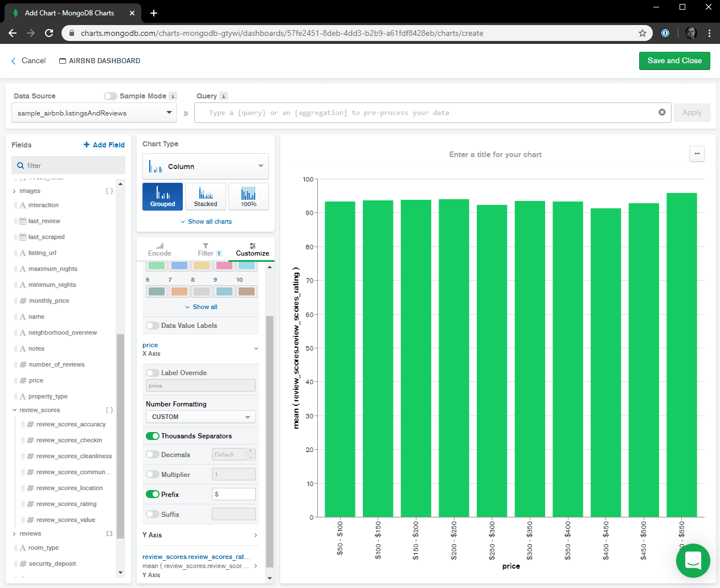This screenshot has height=588, width=720.
Task: Click the Show all charts link
Action: (x=206, y=221)
